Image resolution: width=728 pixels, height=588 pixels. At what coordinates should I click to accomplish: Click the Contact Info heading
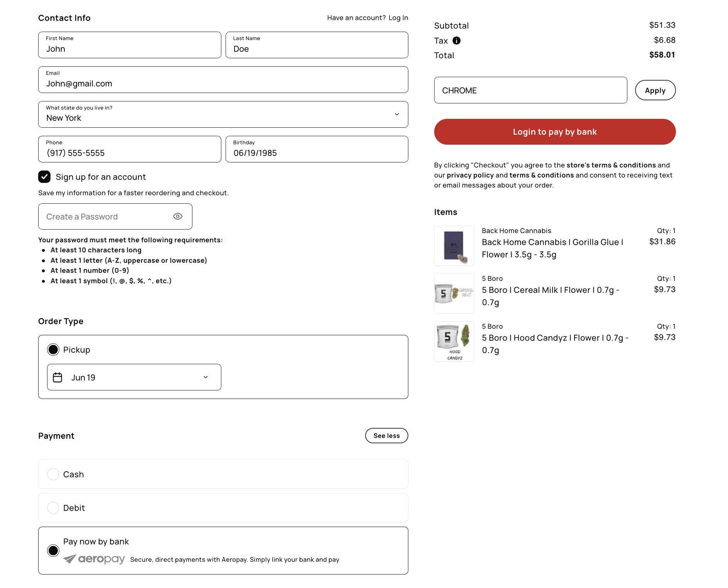coord(64,18)
